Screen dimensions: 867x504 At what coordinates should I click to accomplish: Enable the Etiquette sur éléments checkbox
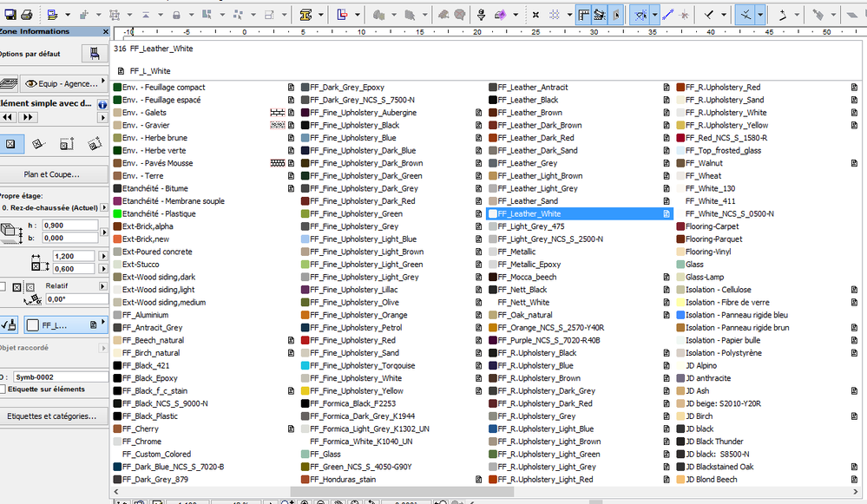(x=4, y=389)
